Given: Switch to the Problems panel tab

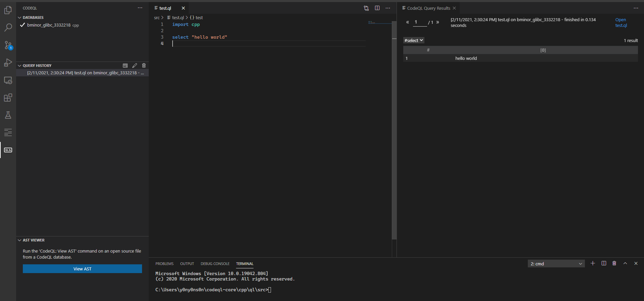Looking at the screenshot, I should click(x=164, y=264).
